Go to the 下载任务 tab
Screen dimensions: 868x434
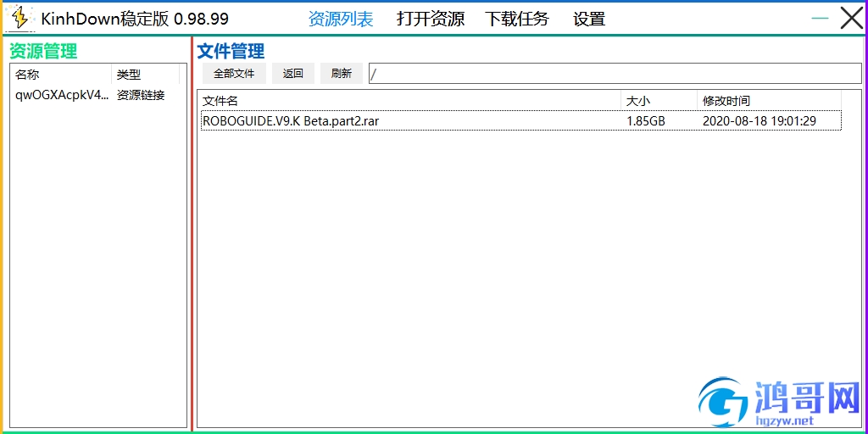[517, 19]
